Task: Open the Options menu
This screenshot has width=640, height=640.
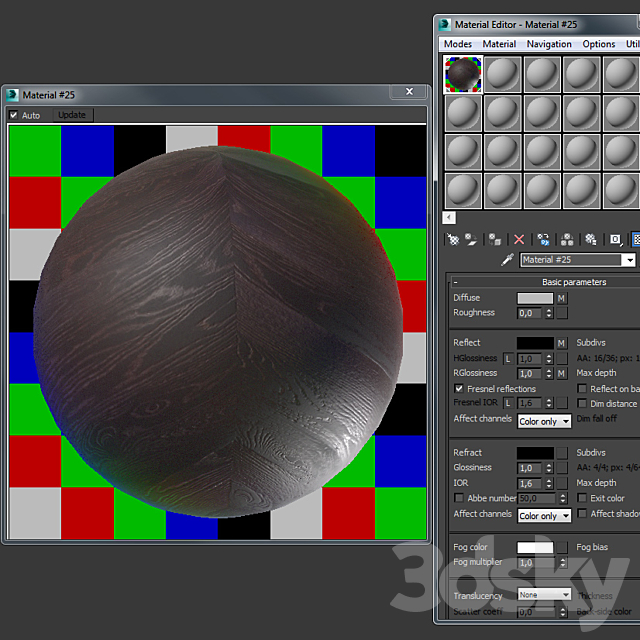Action: (x=598, y=44)
